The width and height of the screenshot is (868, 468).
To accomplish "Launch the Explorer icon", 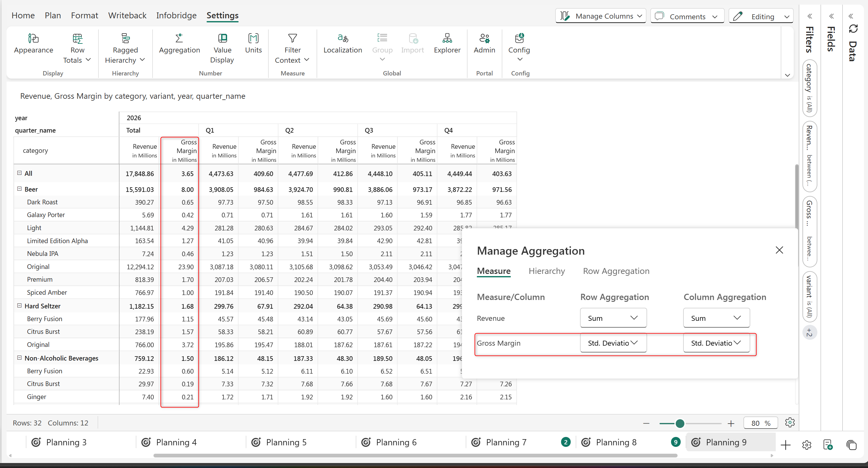I will click(x=447, y=39).
